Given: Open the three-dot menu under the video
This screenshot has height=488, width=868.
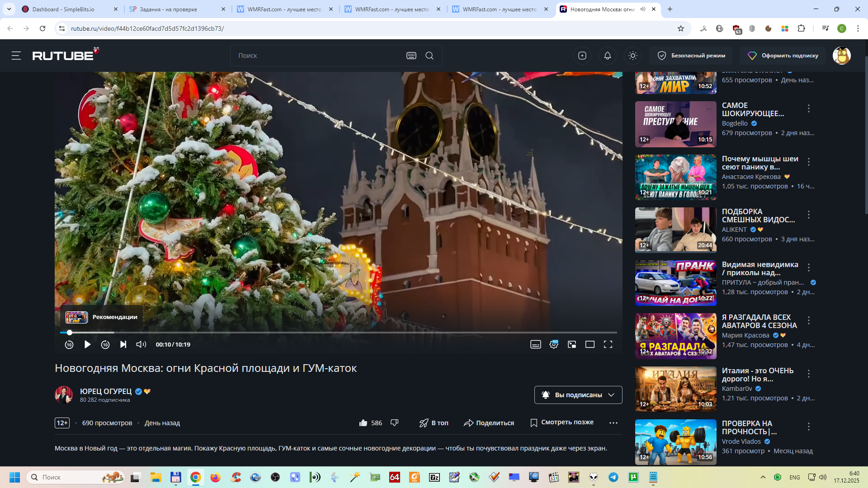Looking at the screenshot, I should (x=613, y=423).
